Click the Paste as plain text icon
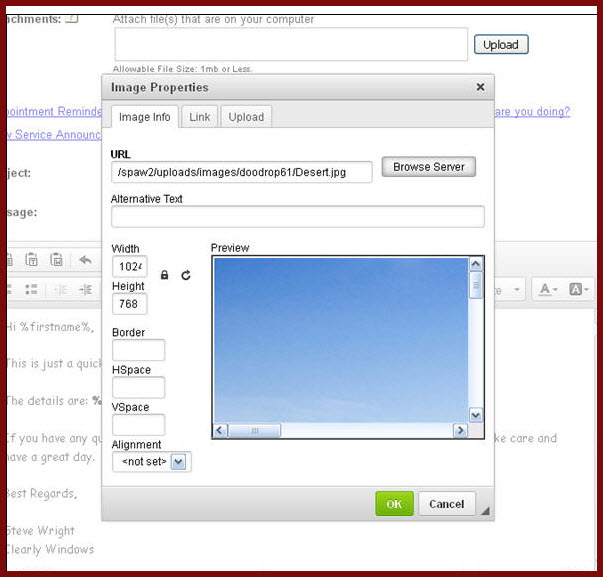 point(31,260)
